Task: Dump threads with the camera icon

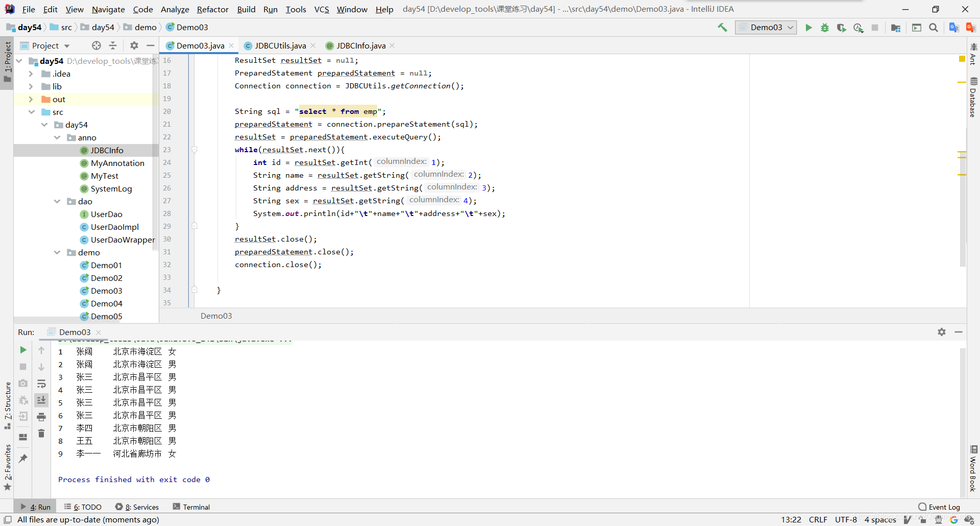Action: [x=23, y=383]
